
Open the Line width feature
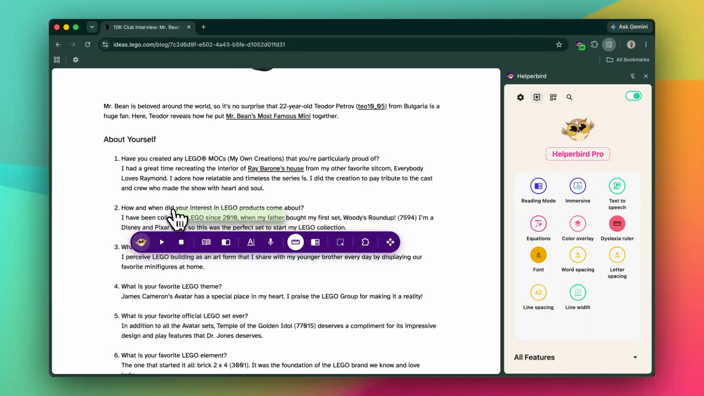[577, 297]
